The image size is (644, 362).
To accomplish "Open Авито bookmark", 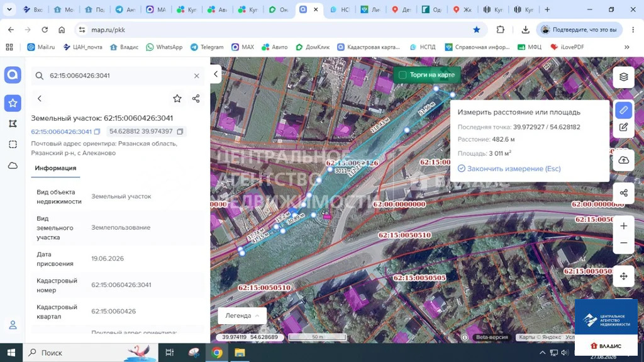I will pos(275,47).
